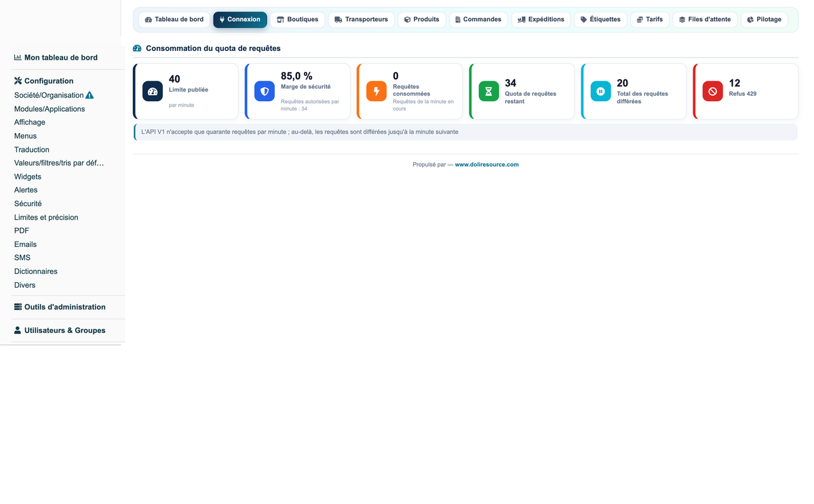
Task: Go to the Pilotage tab
Action: [x=764, y=20]
